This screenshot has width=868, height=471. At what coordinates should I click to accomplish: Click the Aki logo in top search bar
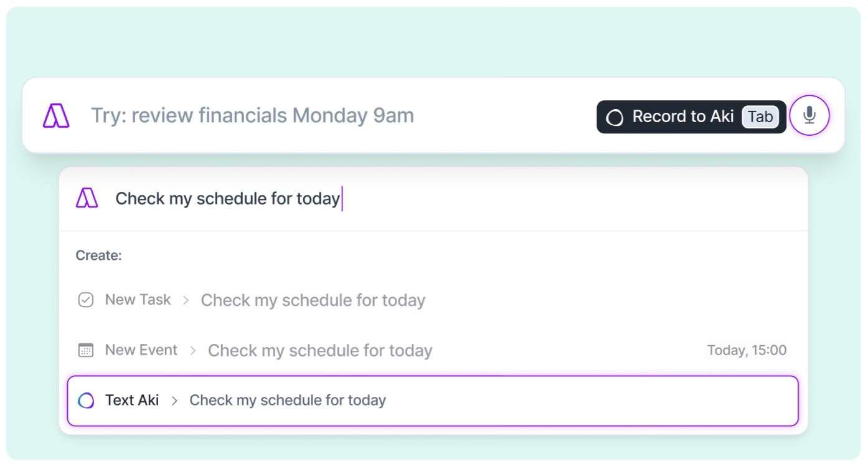click(56, 116)
